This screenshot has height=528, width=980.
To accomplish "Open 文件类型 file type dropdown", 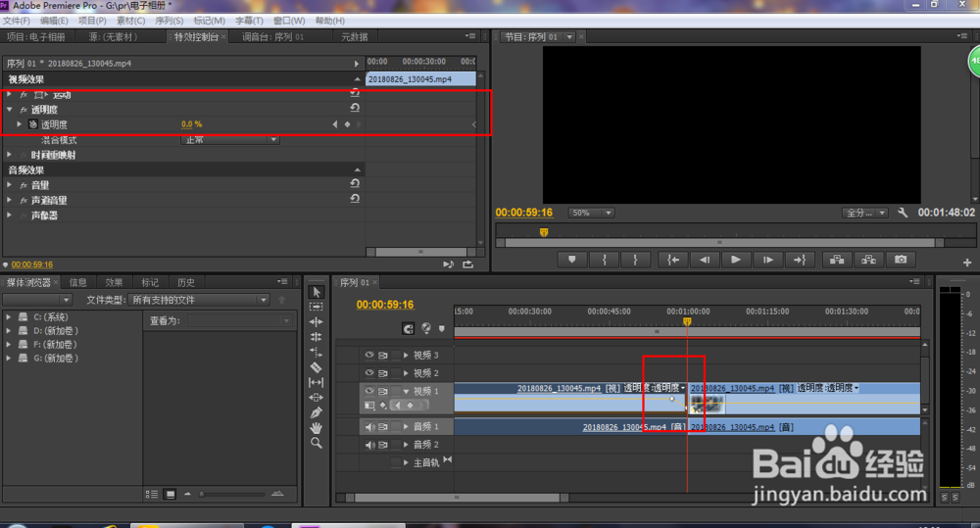I will [199, 300].
